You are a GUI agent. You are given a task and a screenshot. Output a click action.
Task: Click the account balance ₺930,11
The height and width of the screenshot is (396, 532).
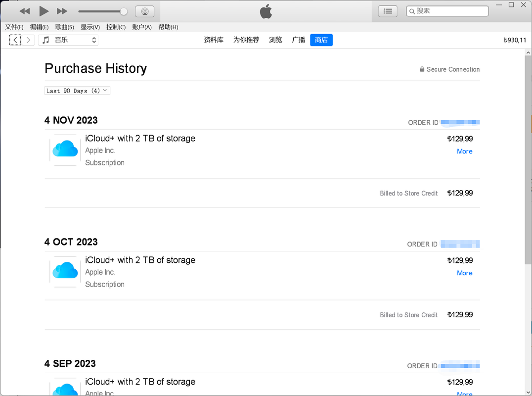515,40
